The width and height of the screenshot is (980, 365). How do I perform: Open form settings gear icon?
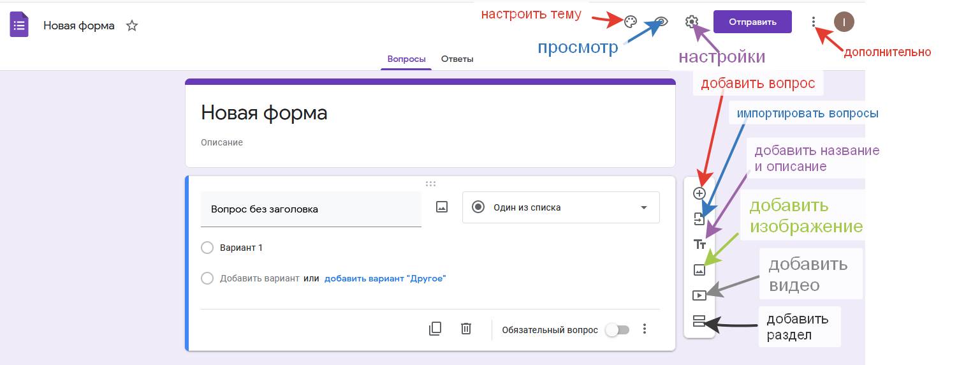[692, 22]
